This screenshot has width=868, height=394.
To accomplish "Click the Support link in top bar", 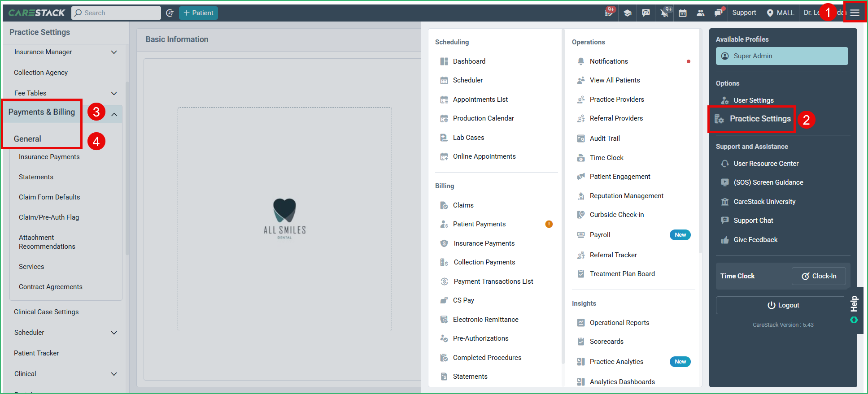I will [x=744, y=13].
